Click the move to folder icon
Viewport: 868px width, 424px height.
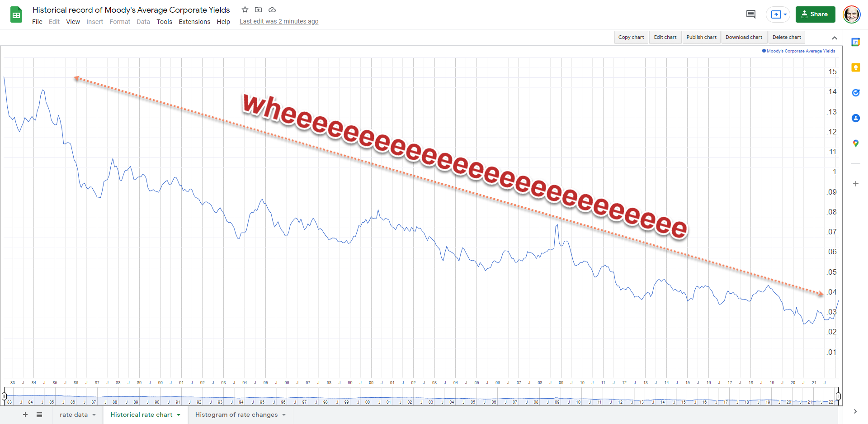pos(259,10)
